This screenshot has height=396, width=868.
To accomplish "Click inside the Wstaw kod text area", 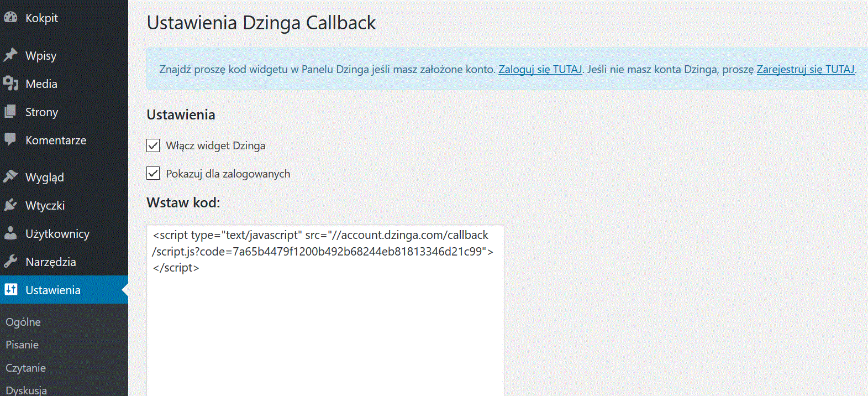I will (x=325, y=310).
